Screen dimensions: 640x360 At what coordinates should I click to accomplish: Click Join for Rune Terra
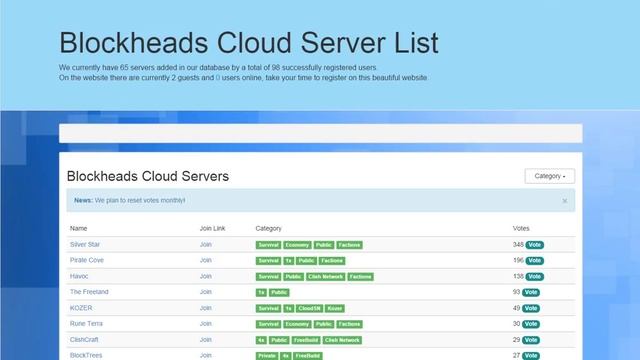pyautogui.click(x=206, y=324)
